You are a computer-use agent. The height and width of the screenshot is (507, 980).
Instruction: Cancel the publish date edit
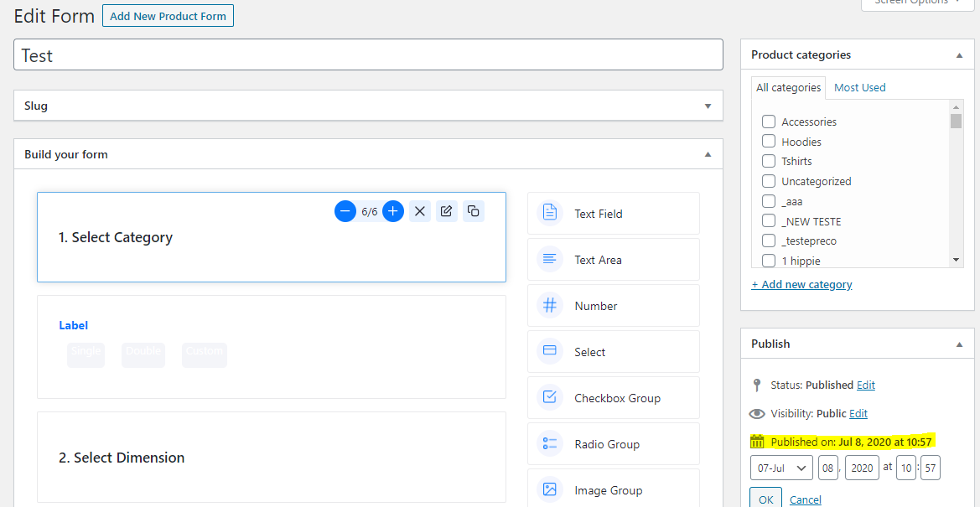click(x=806, y=499)
